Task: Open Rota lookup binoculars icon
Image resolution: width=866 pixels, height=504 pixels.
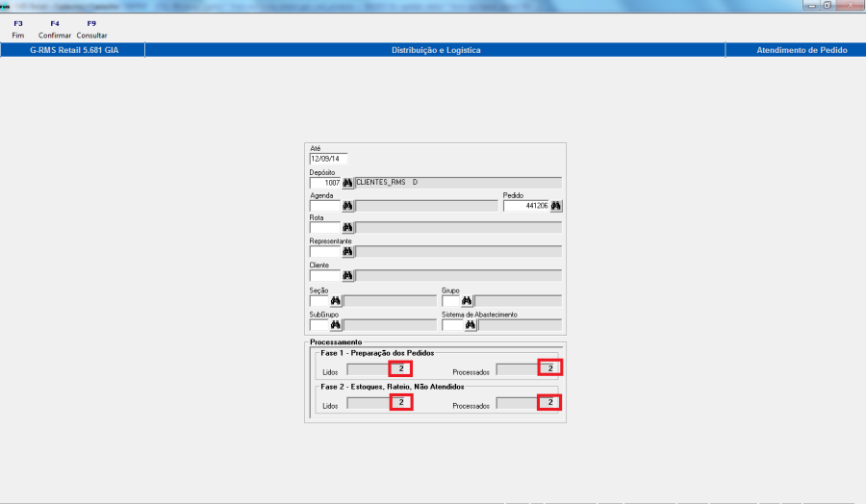Action: coord(347,227)
